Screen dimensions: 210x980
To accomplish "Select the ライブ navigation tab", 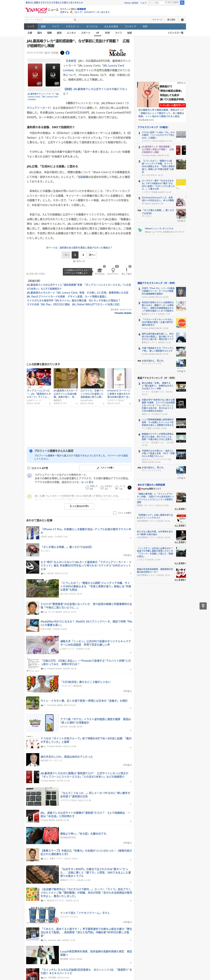I will [56, 27].
